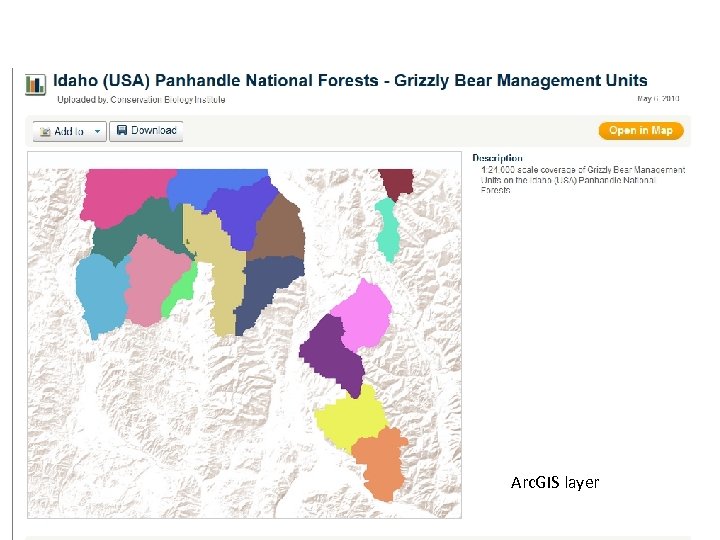
Task: Click the Description heading
Action: pos(497,158)
